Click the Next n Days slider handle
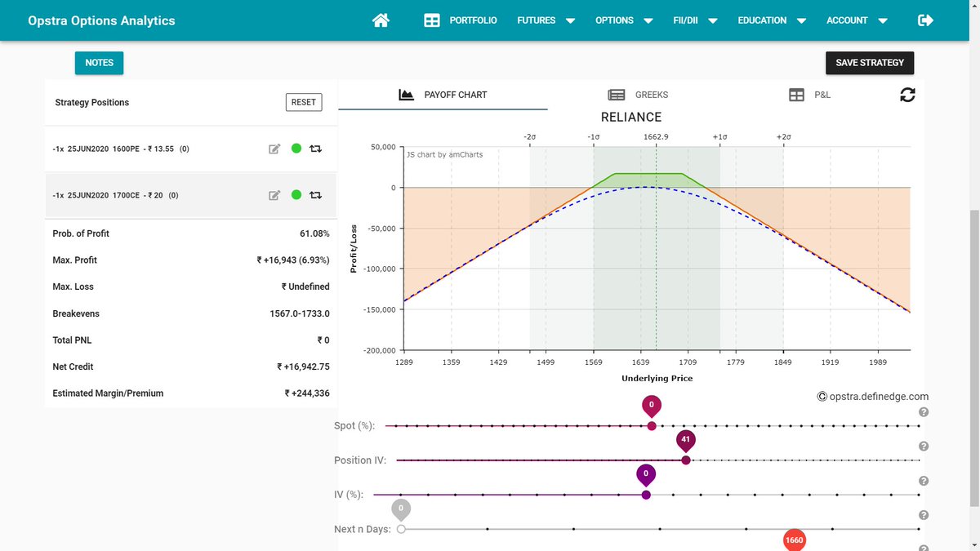Screen dimensions: 980x551 401,529
